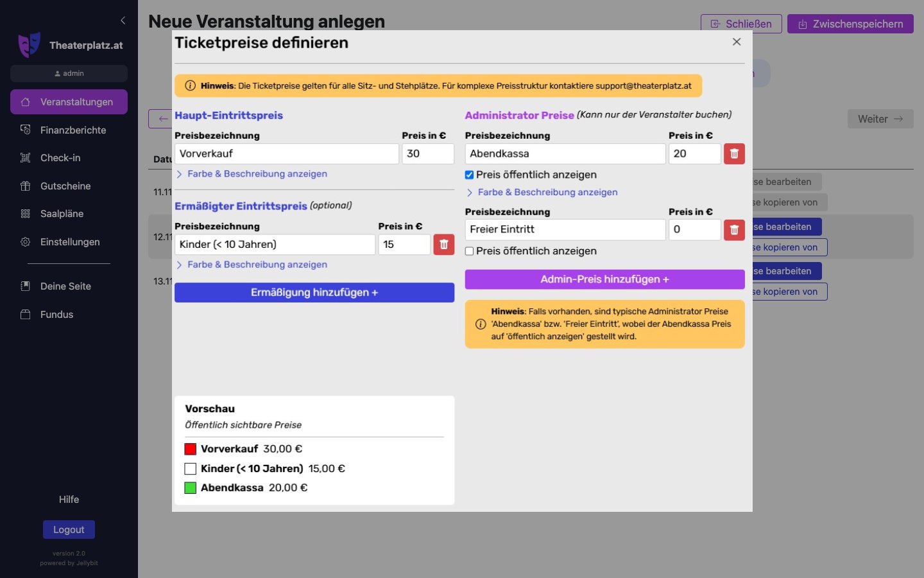Uncheck public display for Abendkassa price
Screen dimensions: 924x578
(470, 175)
